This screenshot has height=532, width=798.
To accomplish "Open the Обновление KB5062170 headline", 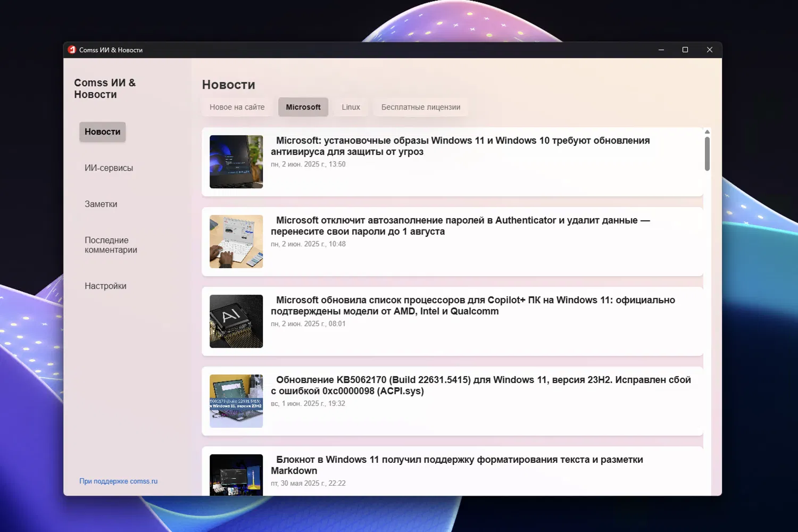I will point(481,386).
